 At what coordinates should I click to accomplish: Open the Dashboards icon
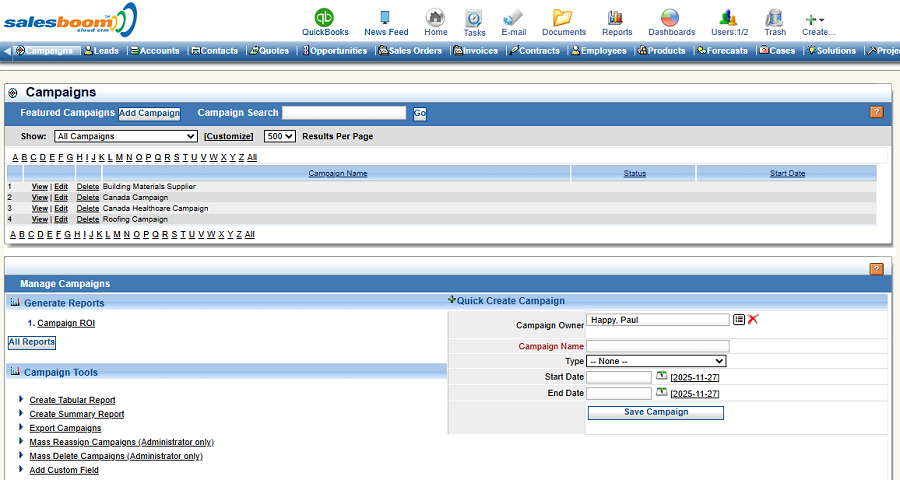(x=671, y=18)
